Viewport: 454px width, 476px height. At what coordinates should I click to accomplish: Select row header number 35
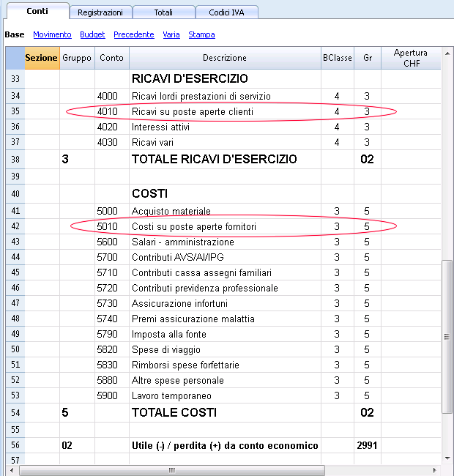tap(15, 111)
